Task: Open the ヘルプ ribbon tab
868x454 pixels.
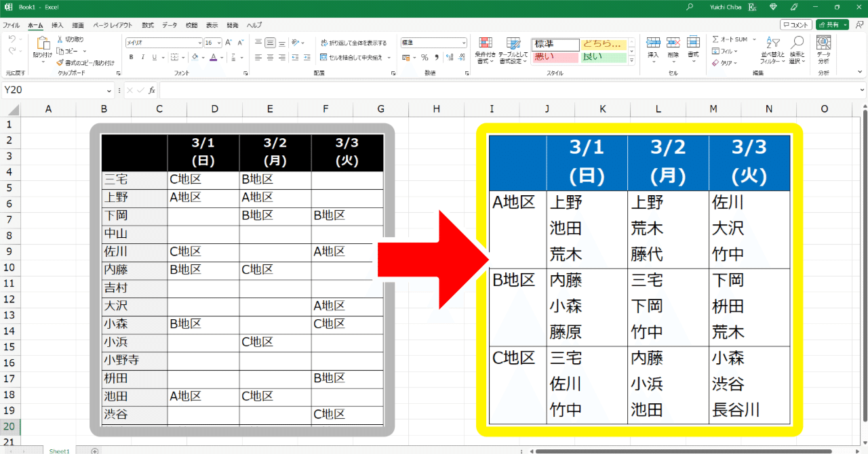Action: pyautogui.click(x=254, y=25)
